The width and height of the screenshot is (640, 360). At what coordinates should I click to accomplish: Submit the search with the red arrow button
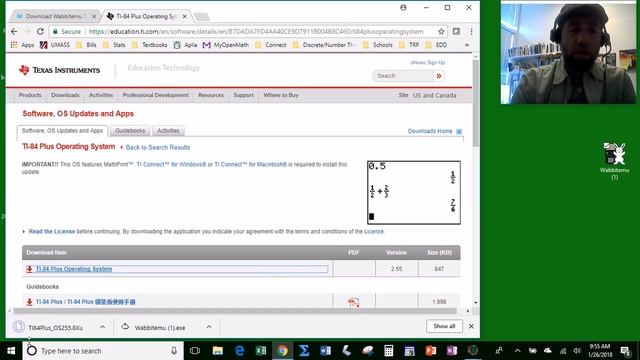tap(439, 76)
